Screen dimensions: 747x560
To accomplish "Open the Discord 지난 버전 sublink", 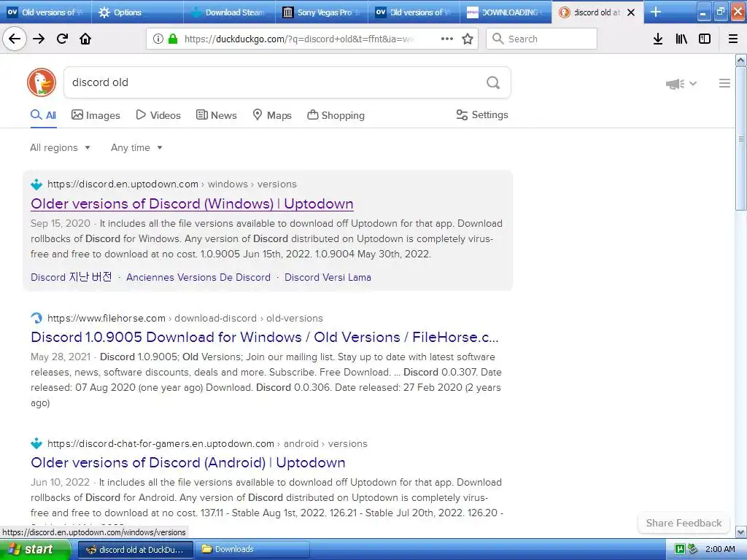I will tap(71, 277).
